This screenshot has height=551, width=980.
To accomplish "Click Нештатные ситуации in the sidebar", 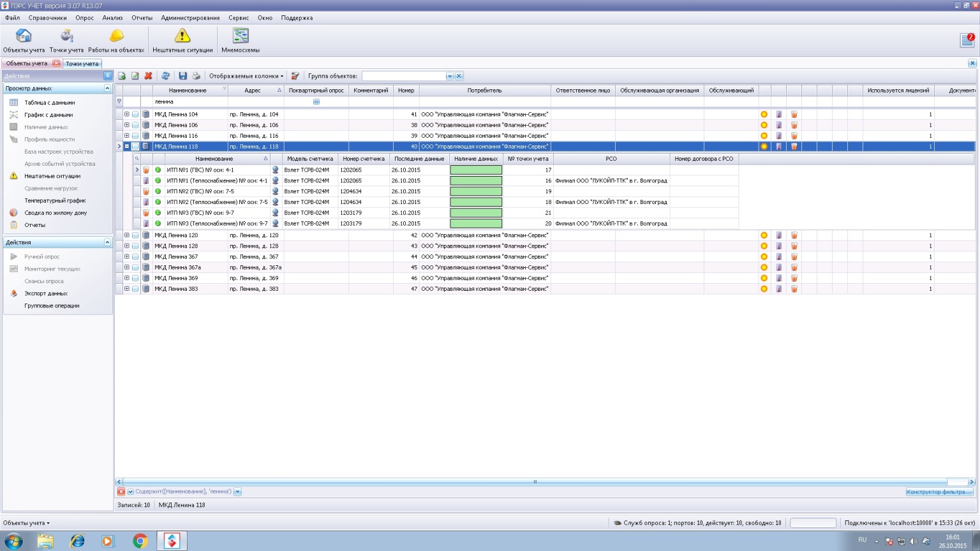I will pyautogui.click(x=52, y=176).
